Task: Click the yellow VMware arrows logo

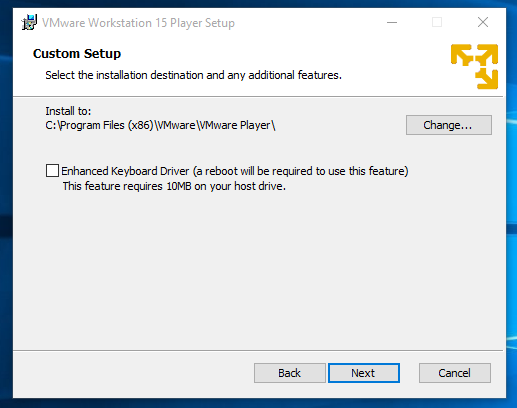Action: [474, 66]
